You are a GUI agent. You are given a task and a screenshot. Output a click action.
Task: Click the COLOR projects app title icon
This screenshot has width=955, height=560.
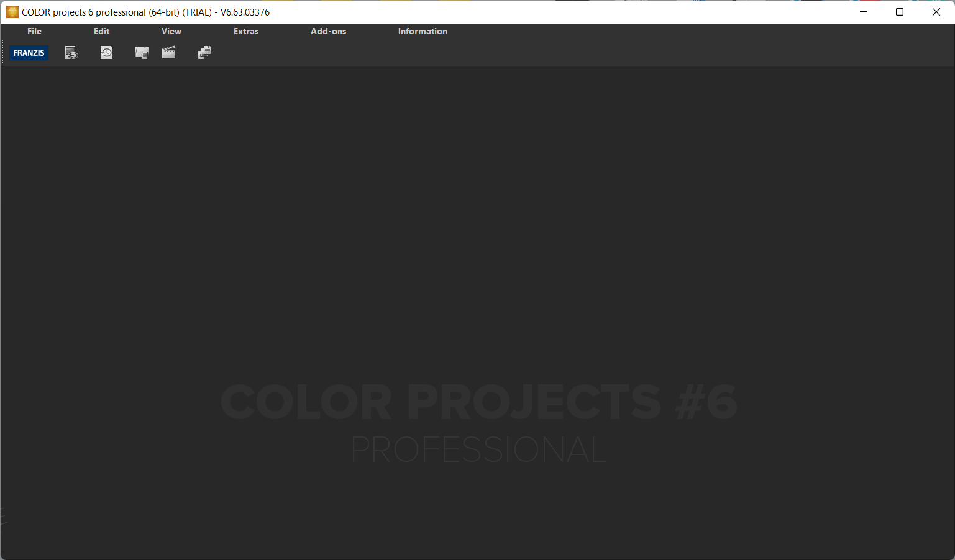(x=12, y=12)
